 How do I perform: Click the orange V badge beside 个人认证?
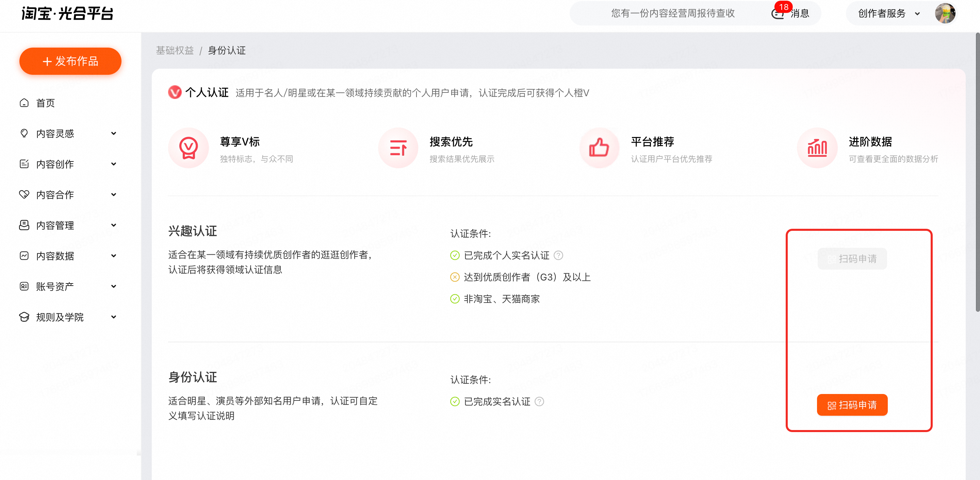pos(175,92)
